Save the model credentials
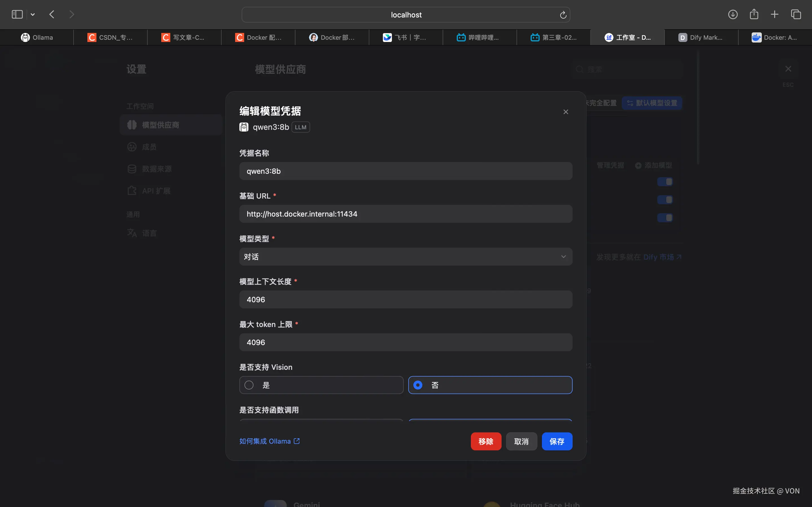This screenshot has width=812, height=507. [x=557, y=441]
